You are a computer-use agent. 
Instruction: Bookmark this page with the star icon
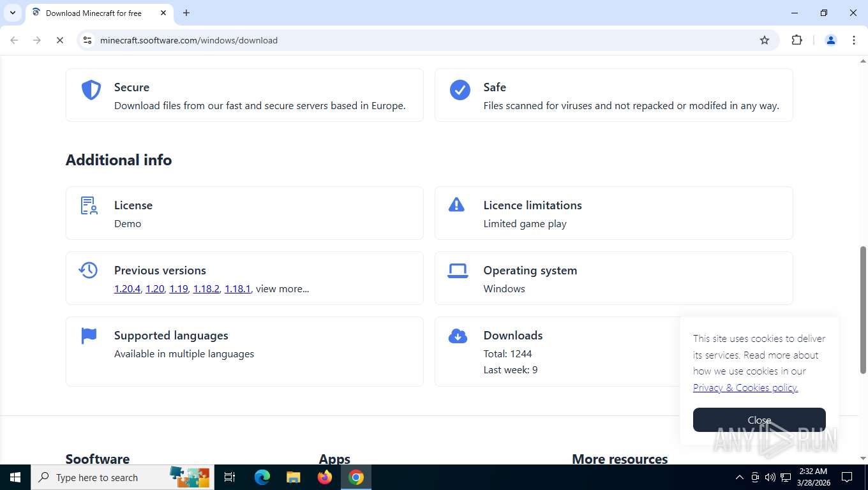[765, 40]
